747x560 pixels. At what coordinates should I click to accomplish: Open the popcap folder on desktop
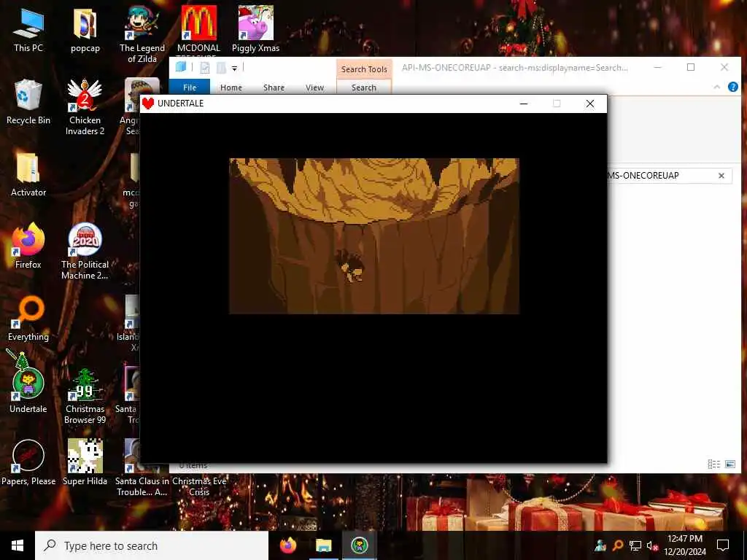[85, 30]
